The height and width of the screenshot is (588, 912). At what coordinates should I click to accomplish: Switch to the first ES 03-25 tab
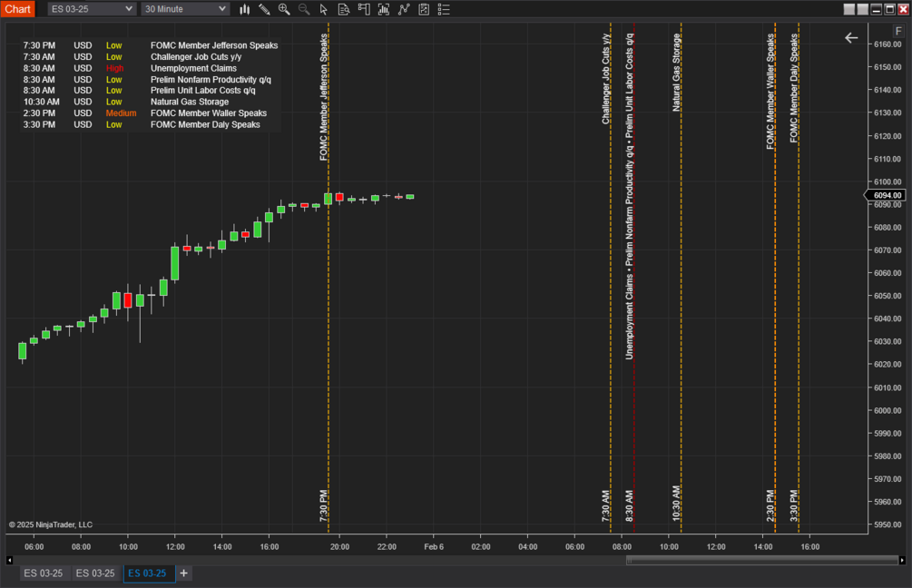point(43,573)
